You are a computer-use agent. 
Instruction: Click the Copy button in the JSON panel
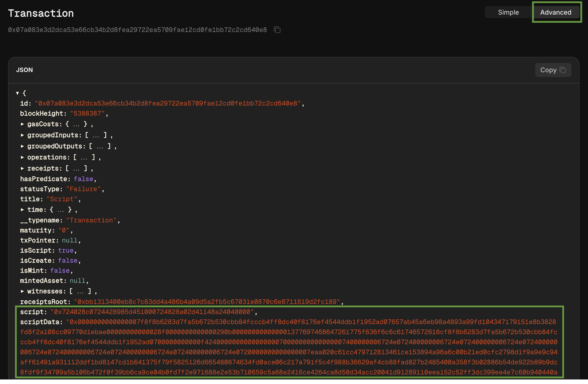553,70
